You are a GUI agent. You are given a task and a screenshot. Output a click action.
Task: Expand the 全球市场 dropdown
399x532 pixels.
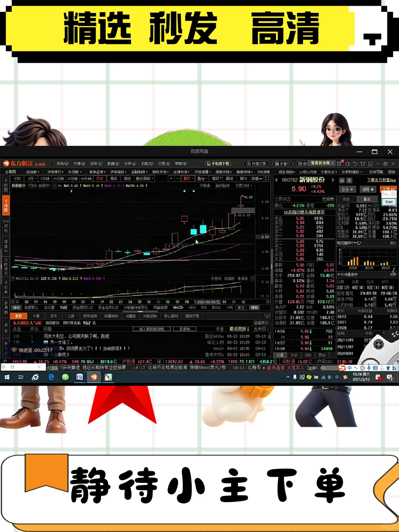pos(181,172)
